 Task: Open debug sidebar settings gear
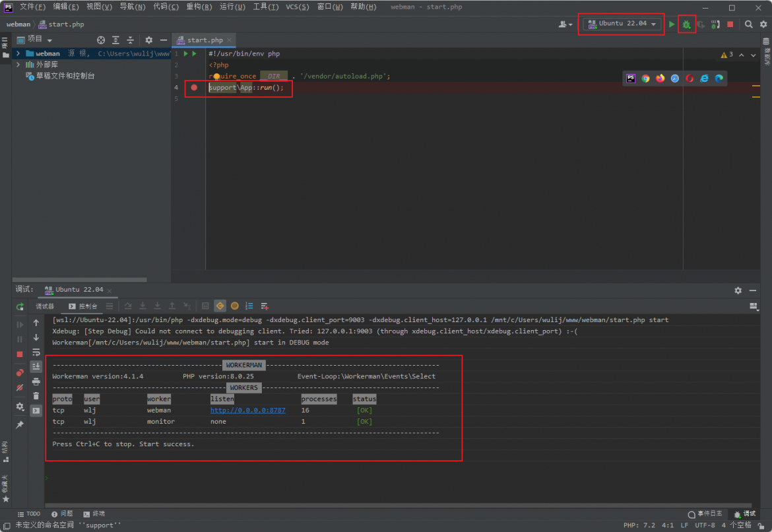(20, 407)
